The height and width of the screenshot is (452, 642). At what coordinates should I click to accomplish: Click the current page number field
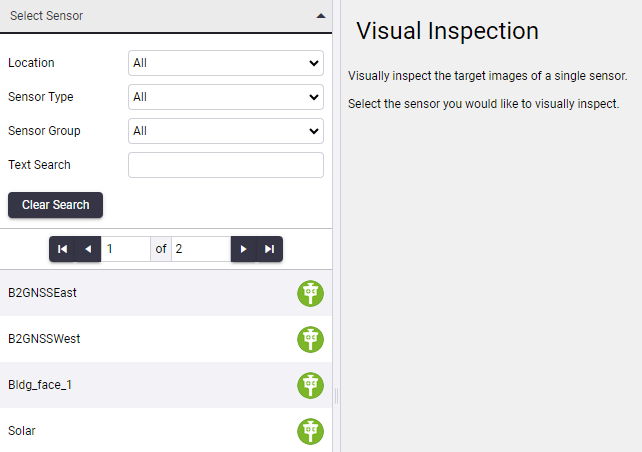(126, 249)
